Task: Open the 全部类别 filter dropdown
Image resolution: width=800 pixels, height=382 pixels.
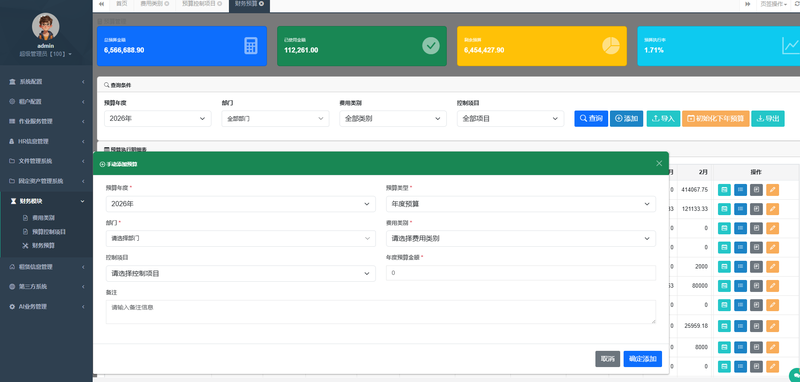Action: (393, 119)
